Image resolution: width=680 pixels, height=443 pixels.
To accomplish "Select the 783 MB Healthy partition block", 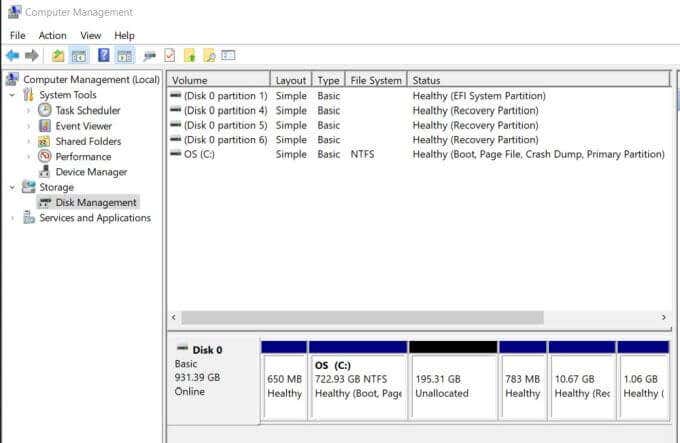I will 523,381.
